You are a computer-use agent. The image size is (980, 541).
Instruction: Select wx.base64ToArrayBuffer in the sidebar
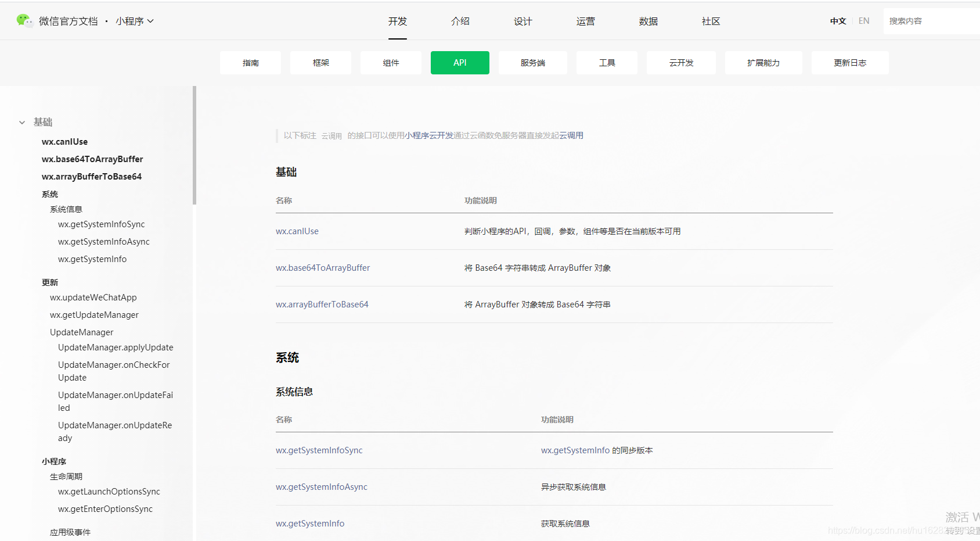pyautogui.click(x=92, y=159)
